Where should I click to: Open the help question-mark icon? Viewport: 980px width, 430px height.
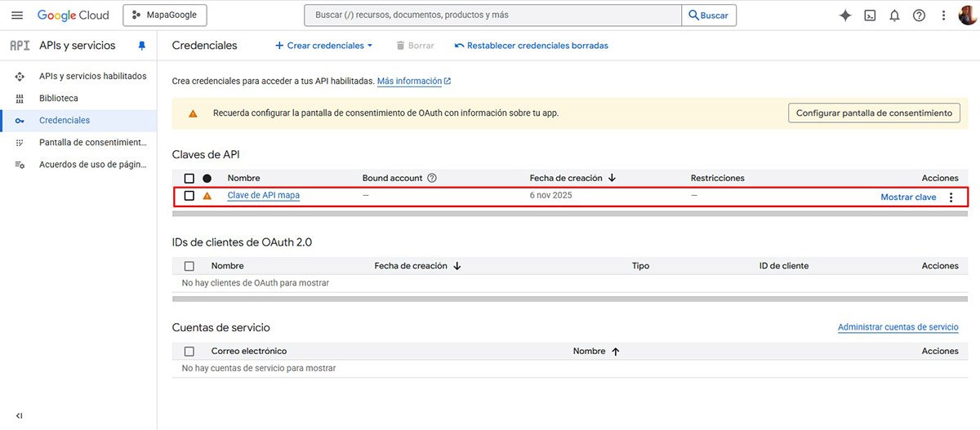pos(919,16)
